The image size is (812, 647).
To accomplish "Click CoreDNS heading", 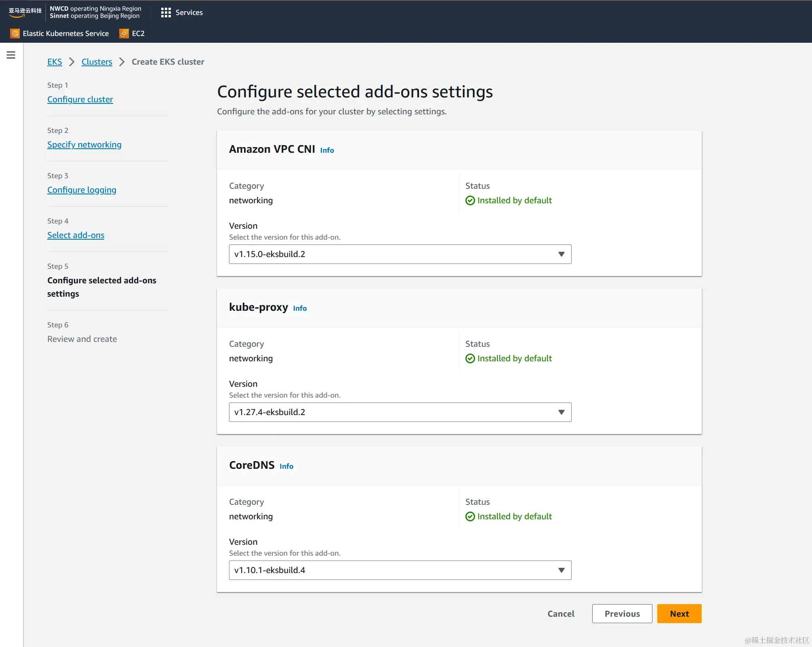I will [x=252, y=465].
